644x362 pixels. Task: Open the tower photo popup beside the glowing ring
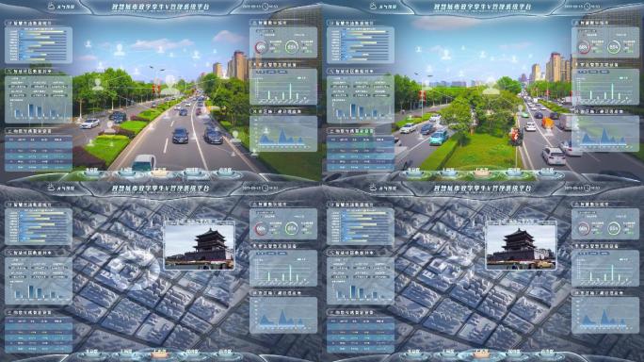200,245
